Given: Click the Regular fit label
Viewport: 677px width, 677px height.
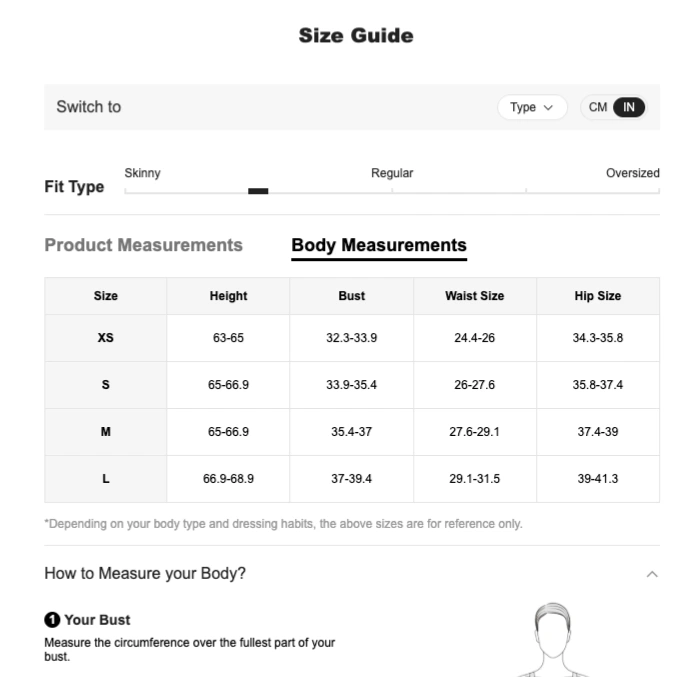Looking at the screenshot, I should point(392,173).
